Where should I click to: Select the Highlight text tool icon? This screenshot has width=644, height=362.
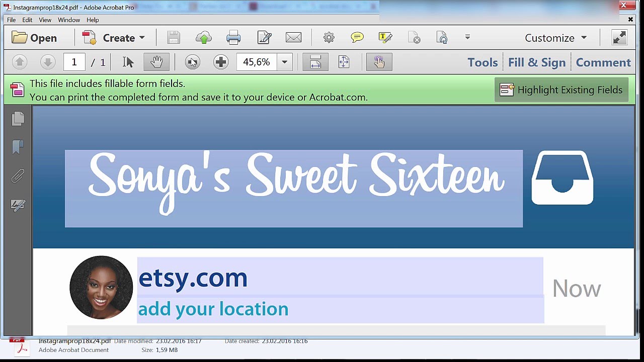385,38
